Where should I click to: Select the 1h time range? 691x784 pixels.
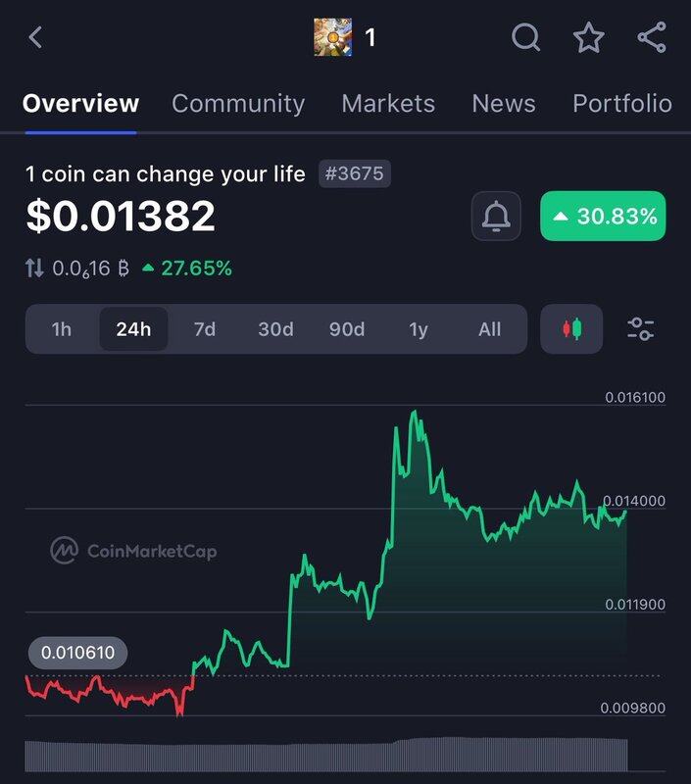pos(62,329)
